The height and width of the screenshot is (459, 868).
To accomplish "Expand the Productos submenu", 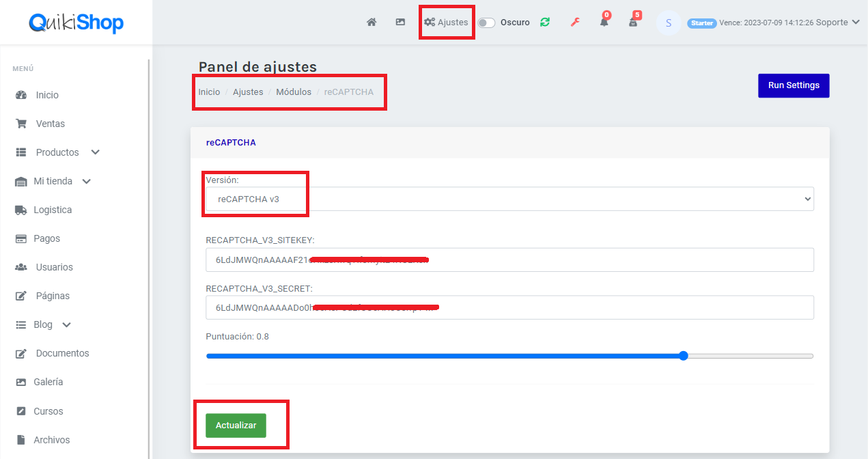I will [x=95, y=152].
